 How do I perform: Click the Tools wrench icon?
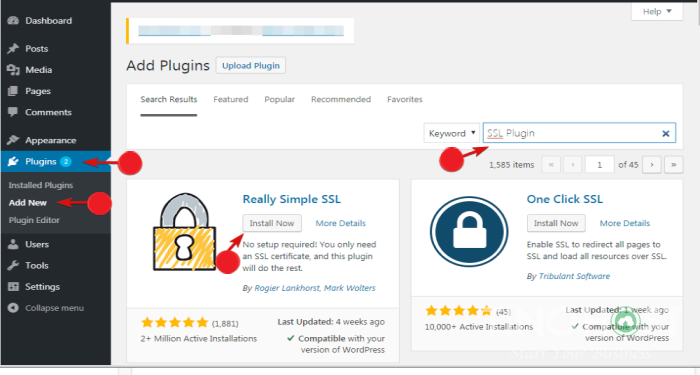(13, 265)
